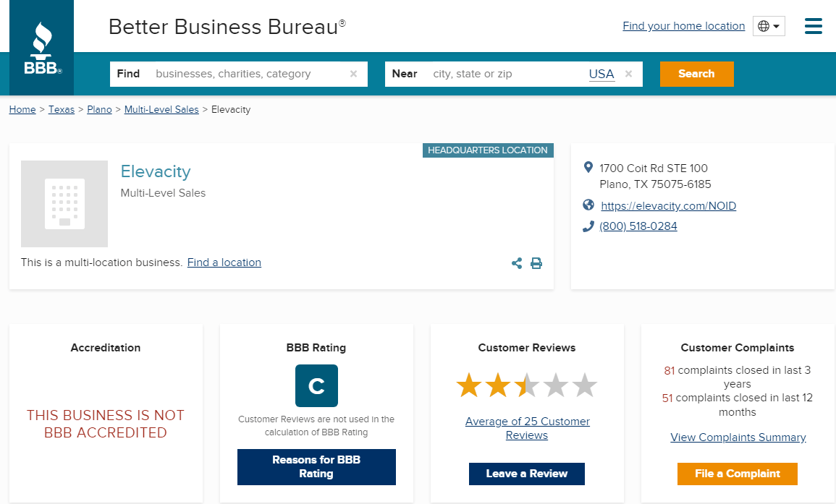The height and width of the screenshot is (504, 836).
Task: Click the orange Search button
Action: click(697, 74)
